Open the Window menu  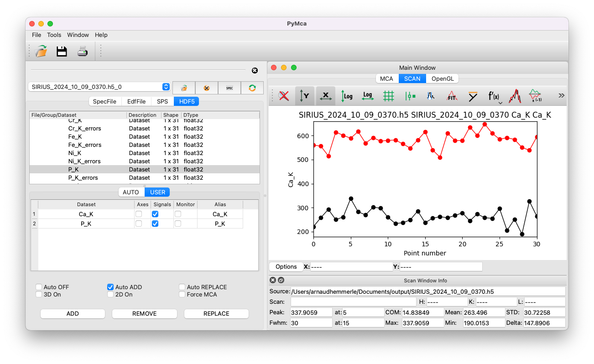click(78, 35)
